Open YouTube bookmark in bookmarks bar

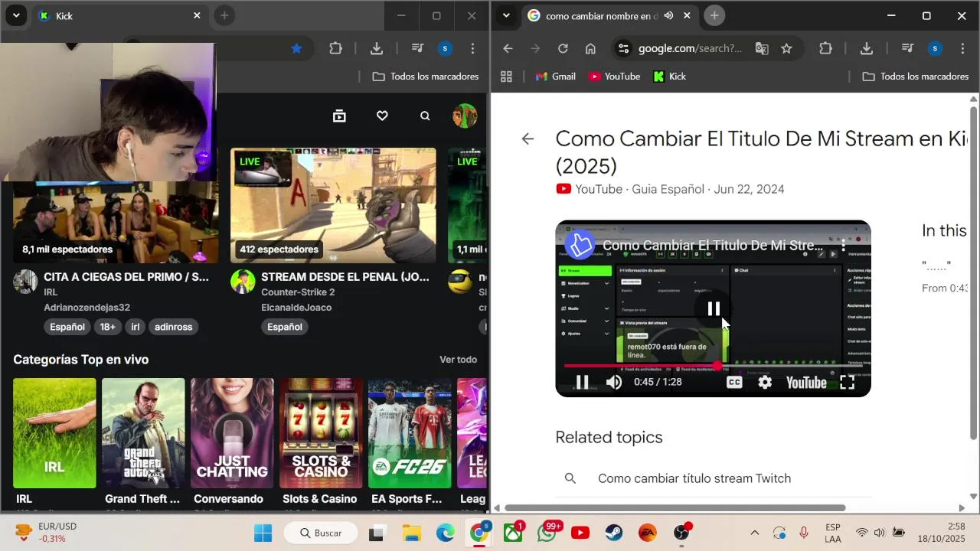click(x=614, y=77)
